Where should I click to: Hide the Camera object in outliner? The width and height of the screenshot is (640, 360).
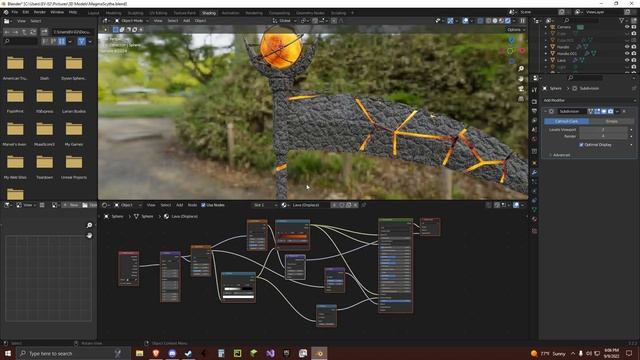click(x=627, y=27)
